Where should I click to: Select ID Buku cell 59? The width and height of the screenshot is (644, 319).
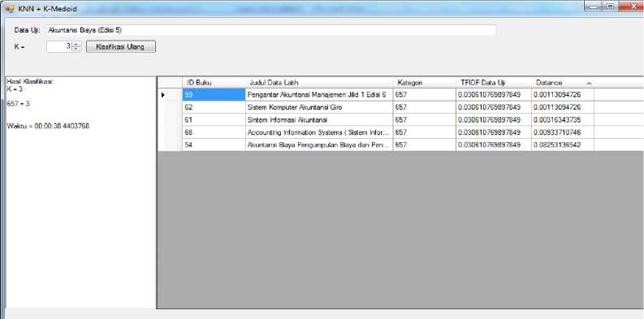(x=214, y=95)
